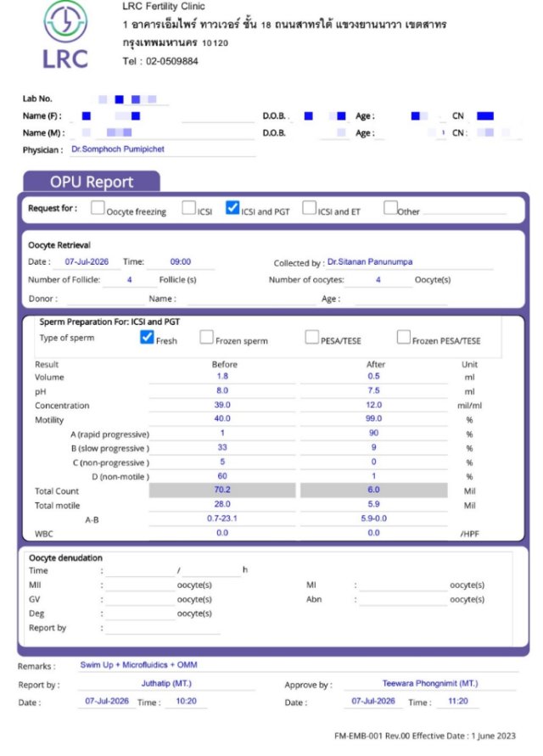Tick the unfrozen PESA/TESE checkbox
This screenshot has width=543, height=756.
tap(311, 337)
